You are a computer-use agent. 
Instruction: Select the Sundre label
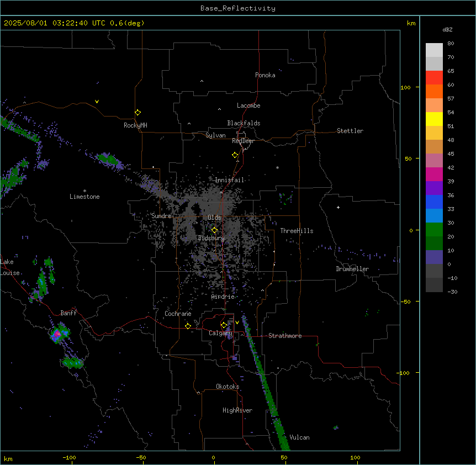coord(161,216)
